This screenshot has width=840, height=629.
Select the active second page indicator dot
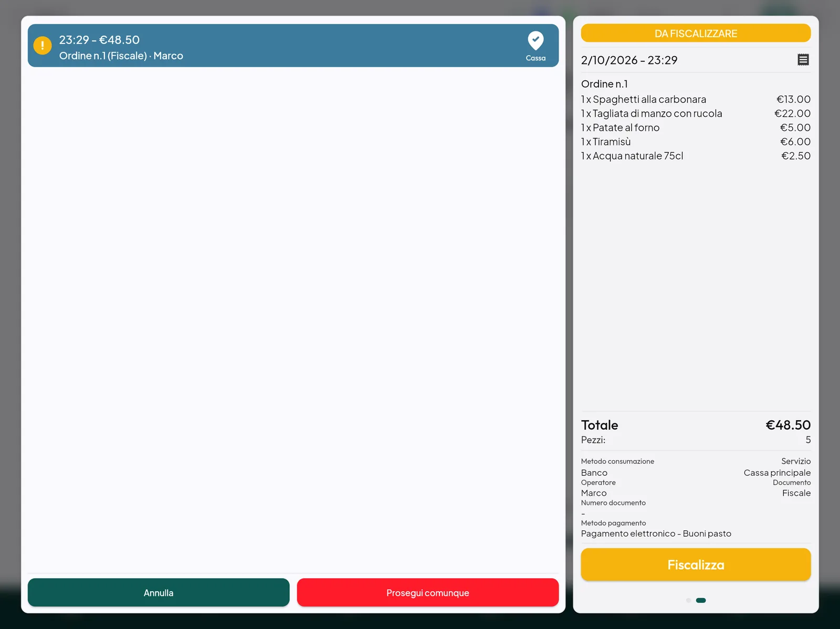click(701, 600)
